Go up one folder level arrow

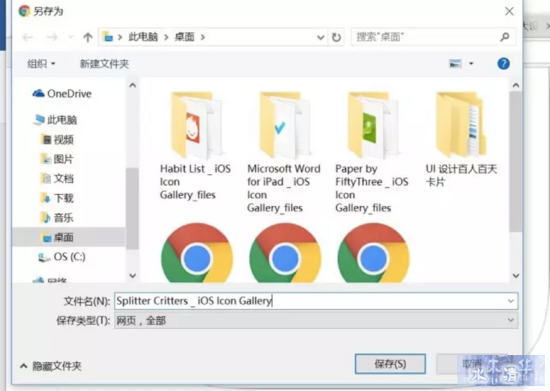tap(88, 37)
